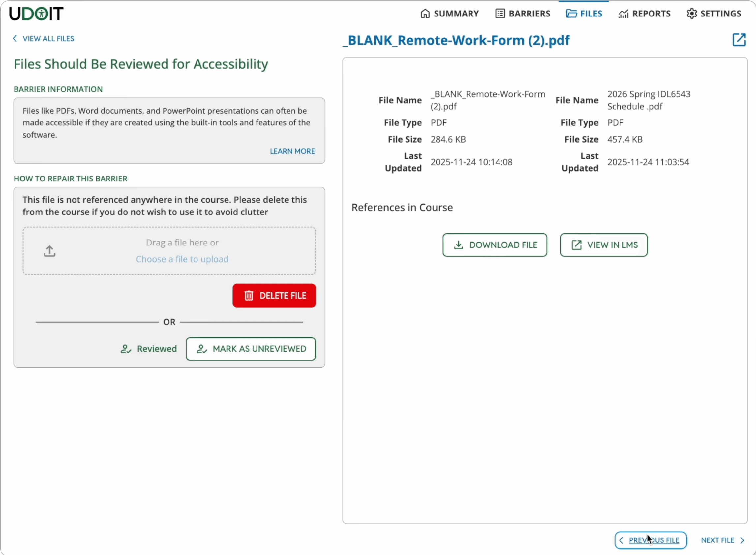
Task: Click the upload arrow icon
Action: point(50,251)
